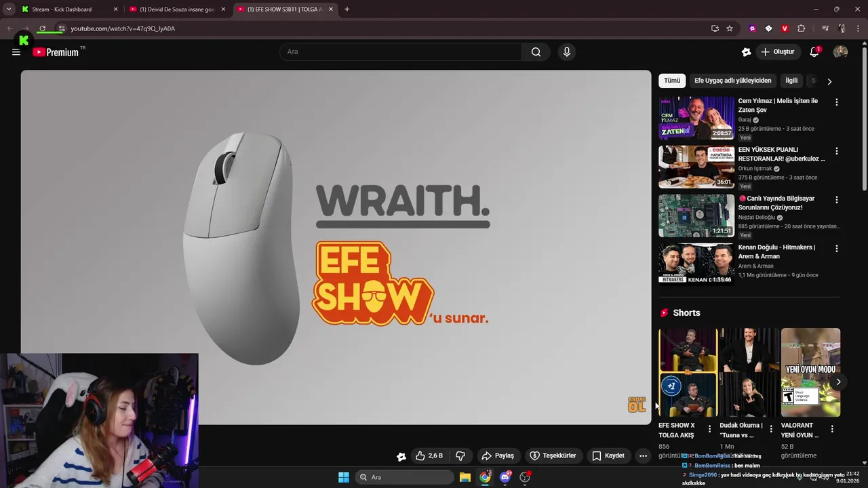The image size is (868, 488).
Task: Open media controls icon in toolbar
Action: pos(825,28)
